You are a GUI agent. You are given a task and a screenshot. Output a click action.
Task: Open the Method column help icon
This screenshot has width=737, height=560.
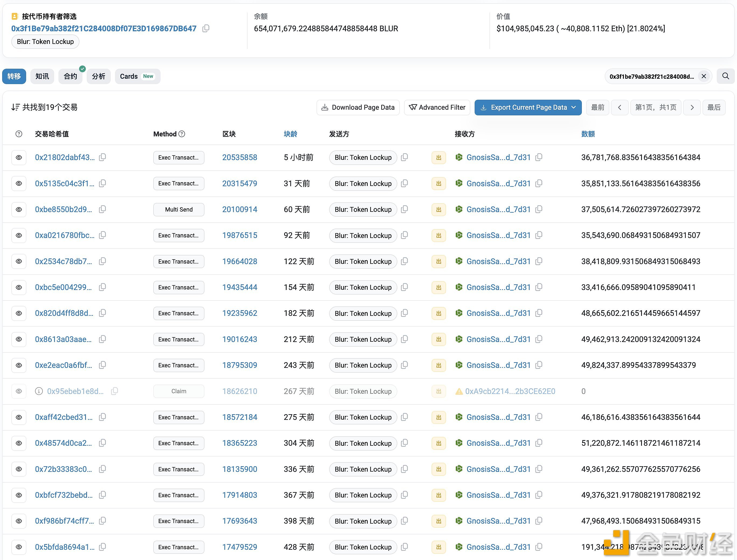pos(182,134)
